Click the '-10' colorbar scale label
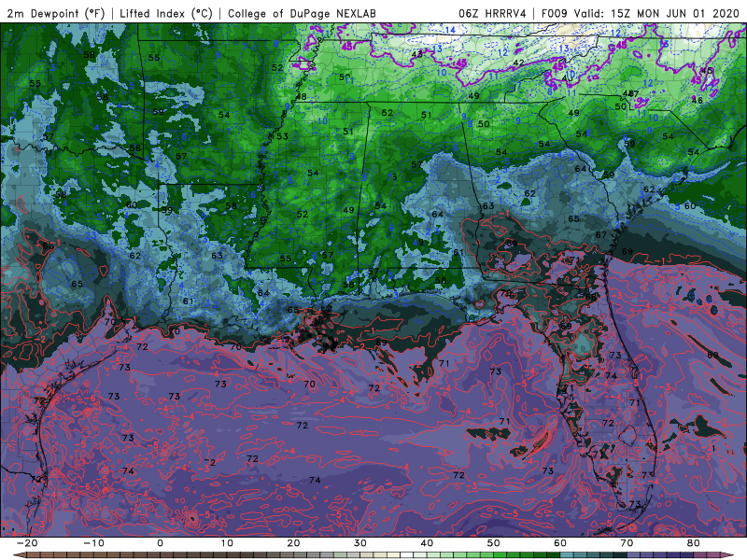This screenshot has width=747, height=560. coord(93,543)
